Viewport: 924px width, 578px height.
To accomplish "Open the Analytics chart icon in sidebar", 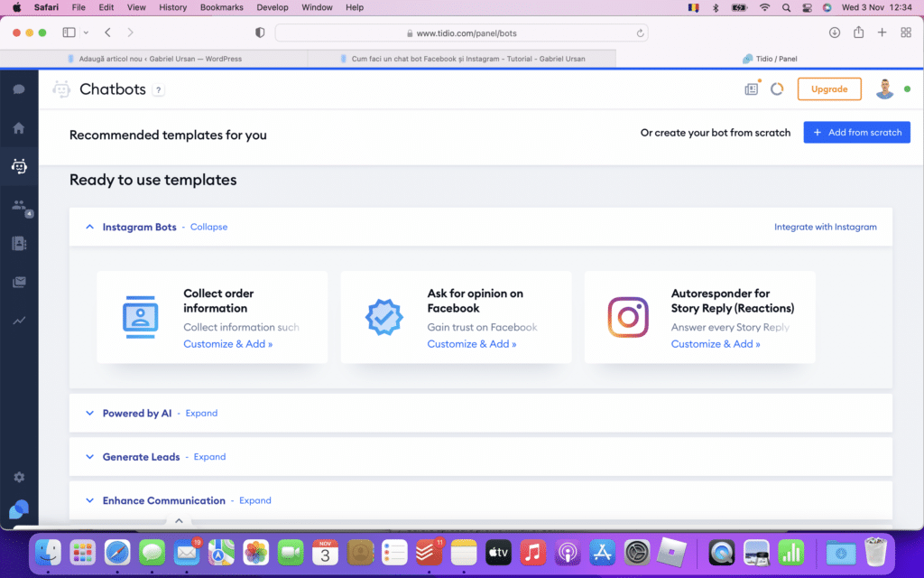I will pyautogui.click(x=19, y=321).
